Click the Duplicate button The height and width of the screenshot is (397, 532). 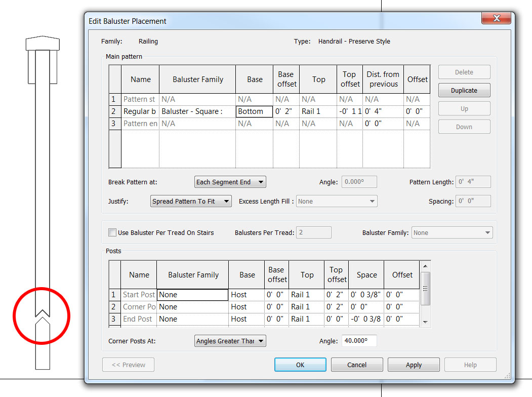(464, 90)
